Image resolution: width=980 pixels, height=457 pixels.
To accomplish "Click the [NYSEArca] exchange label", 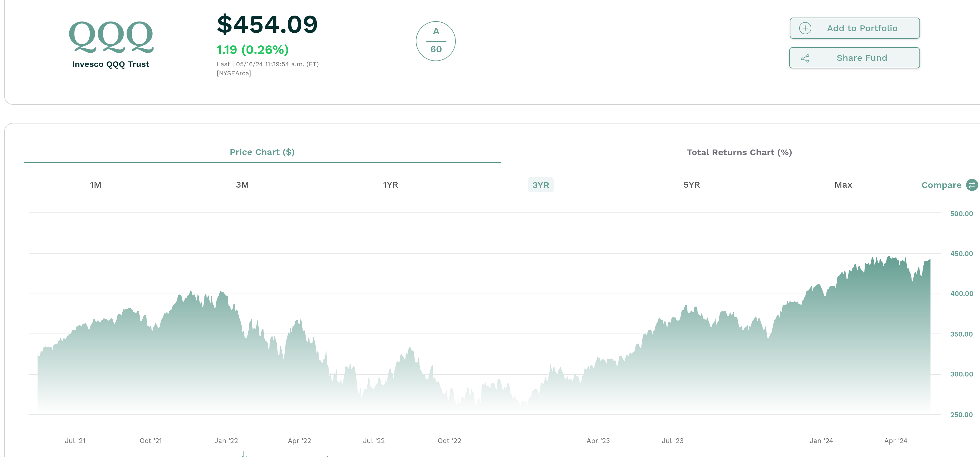I will tap(233, 73).
